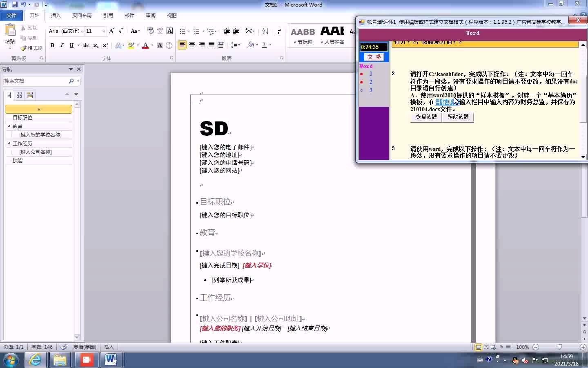
Task: Collapse the 教育 heading in Navigation pane
Action: tap(9, 126)
